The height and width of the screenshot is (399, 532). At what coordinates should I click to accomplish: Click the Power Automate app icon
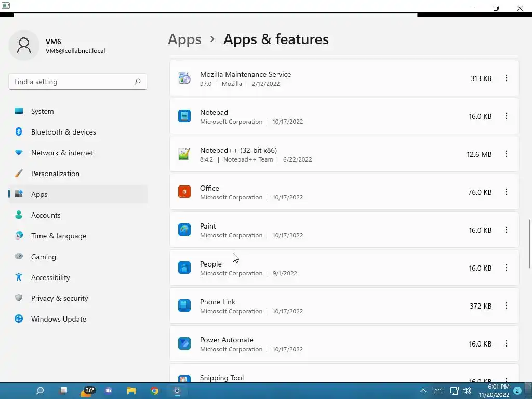tap(184, 344)
